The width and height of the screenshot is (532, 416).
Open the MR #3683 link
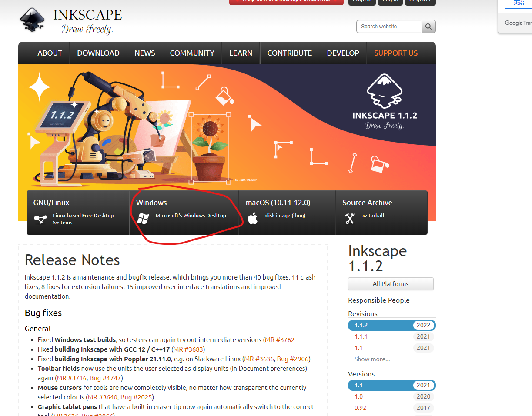[188, 349]
